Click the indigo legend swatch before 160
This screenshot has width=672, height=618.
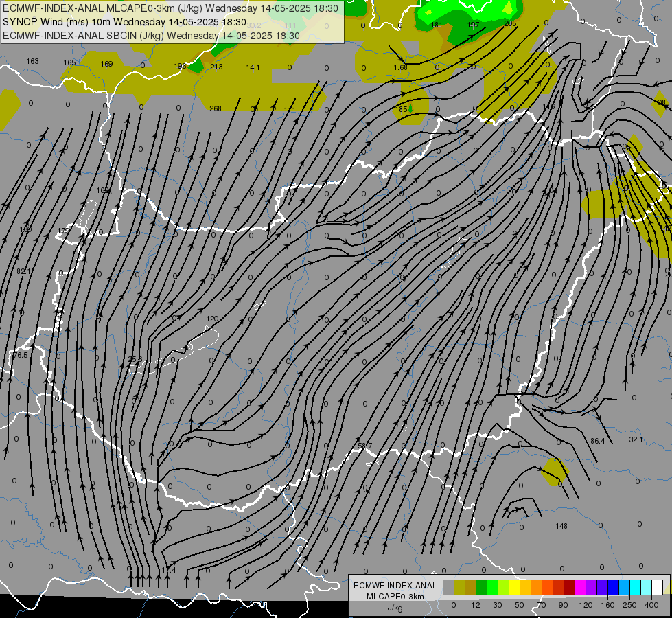tap(603, 587)
